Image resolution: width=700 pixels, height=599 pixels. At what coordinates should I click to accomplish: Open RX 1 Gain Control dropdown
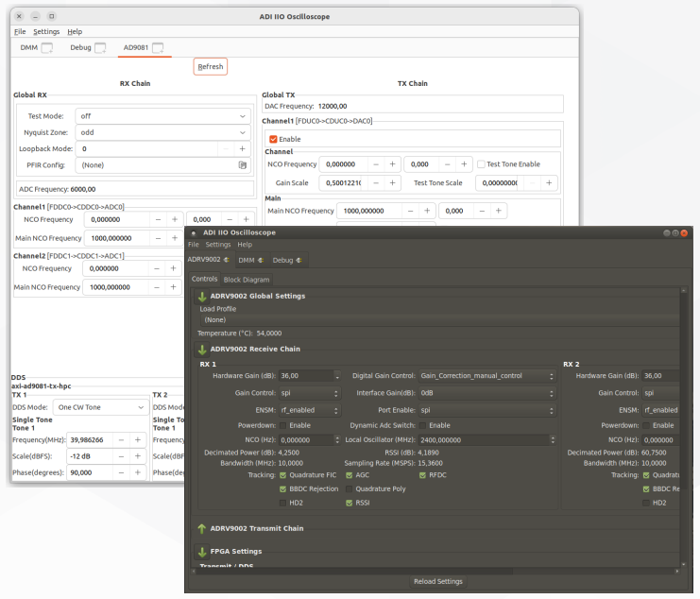coord(310,393)
